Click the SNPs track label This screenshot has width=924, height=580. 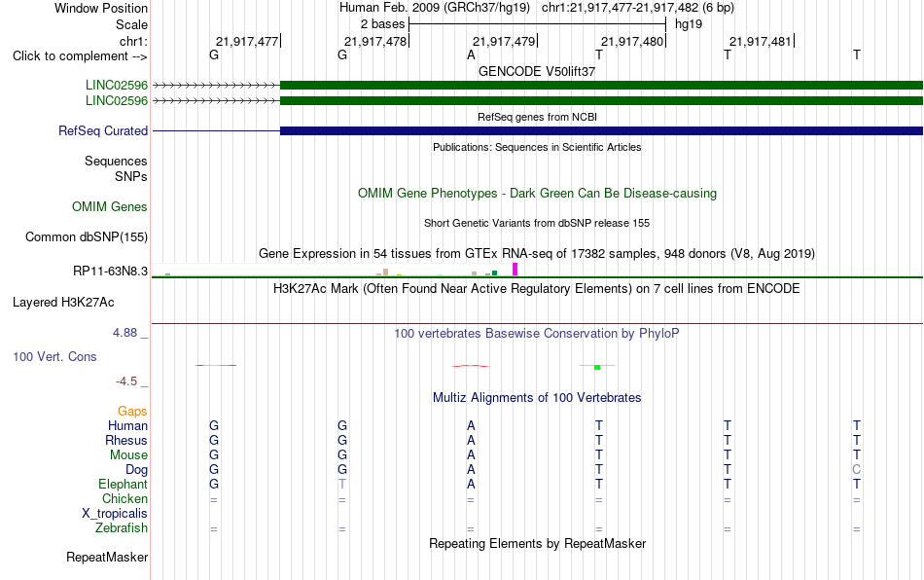point(131,177)
